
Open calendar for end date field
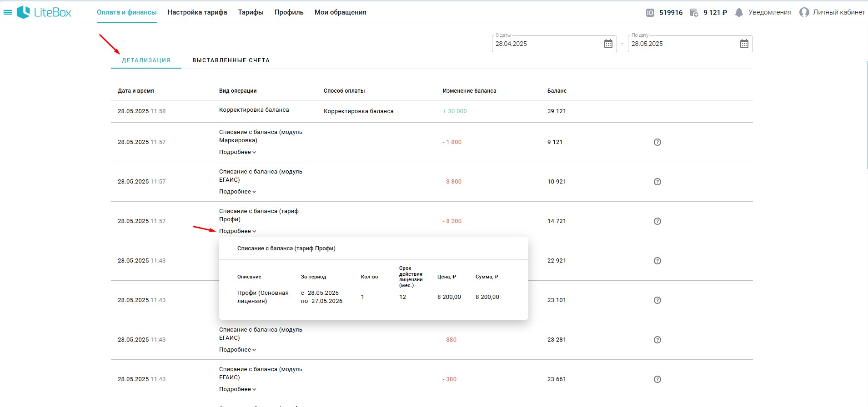pyautogui.click(x=744, y=44)
